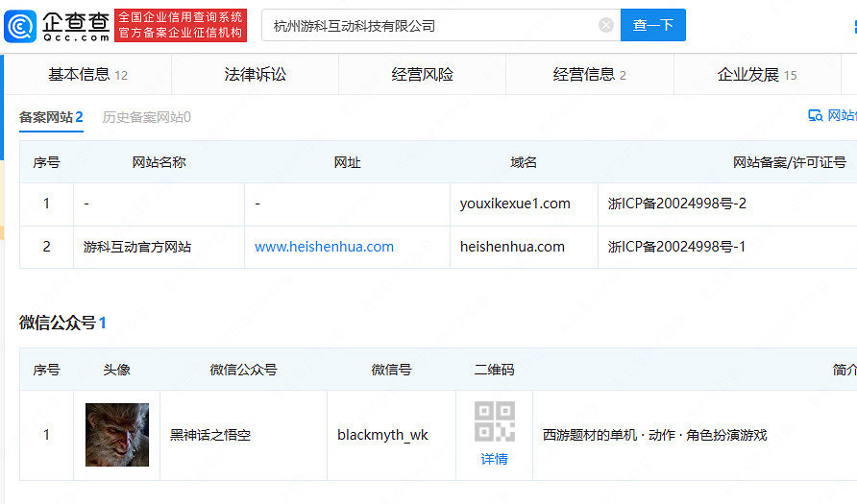Viewport: 857px width, 504px height.
Task: Click the WeChat QR code icon
Action: (494, 421)
